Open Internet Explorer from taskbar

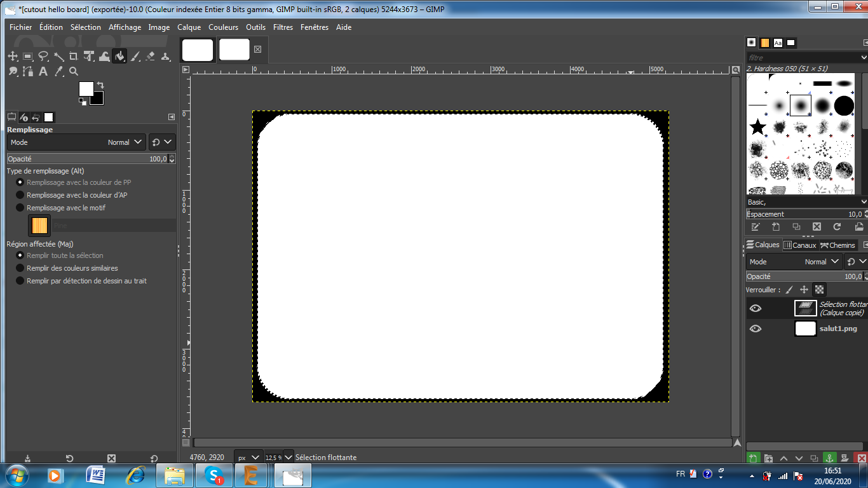coord(135,475)
